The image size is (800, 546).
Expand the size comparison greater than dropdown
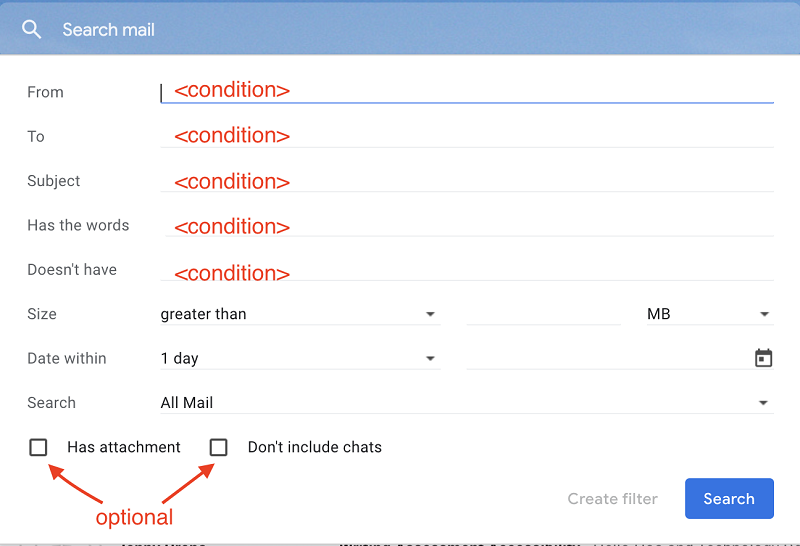(x=300, y=314)
